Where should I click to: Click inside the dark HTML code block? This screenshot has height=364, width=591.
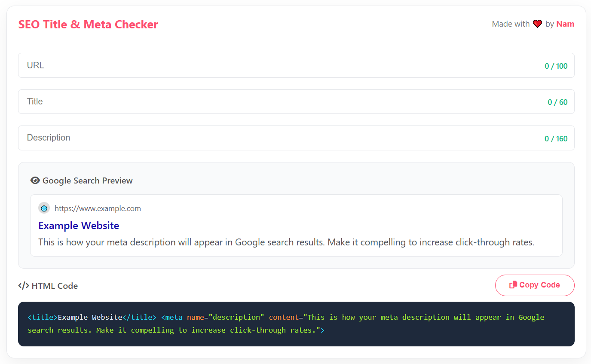[296, 324]
